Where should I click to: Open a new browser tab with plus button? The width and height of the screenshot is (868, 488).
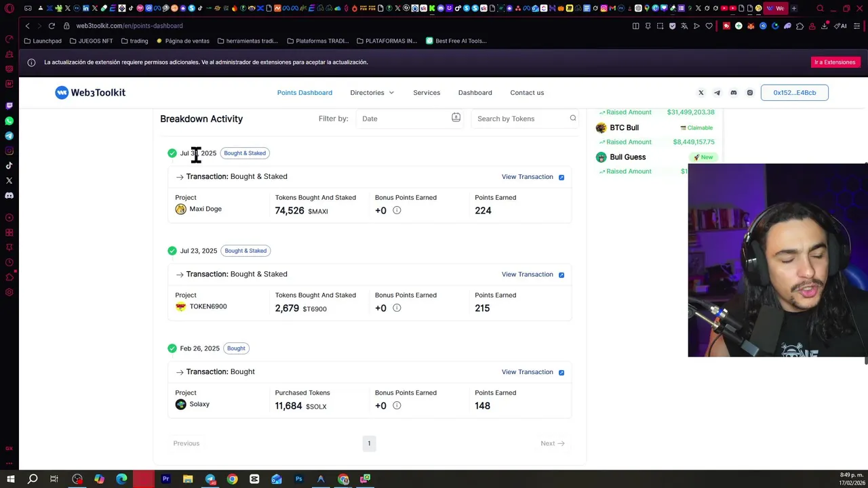pos(794,9)
